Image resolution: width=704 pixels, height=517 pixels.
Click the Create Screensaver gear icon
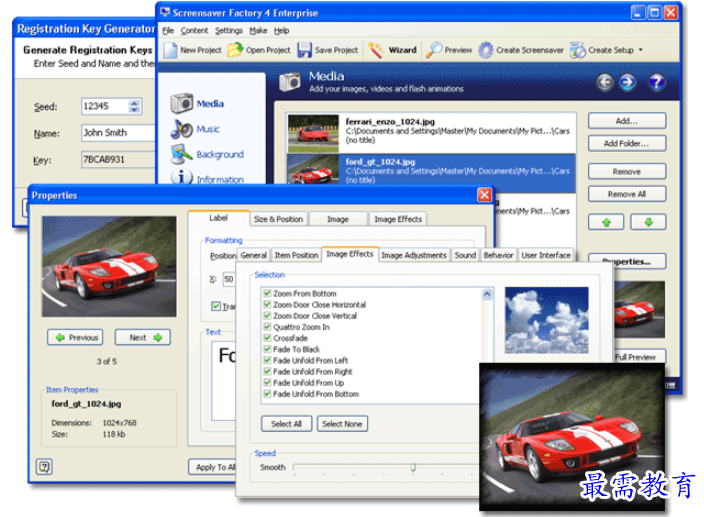point(485,50)
